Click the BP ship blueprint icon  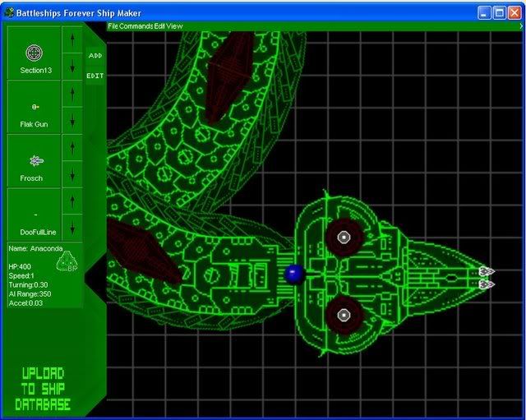pos(67,261)
